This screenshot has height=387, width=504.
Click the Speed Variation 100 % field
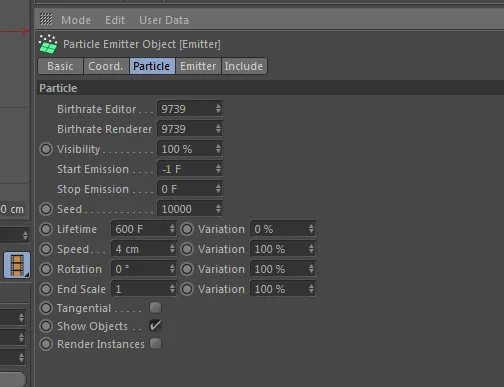pos(283,249)
